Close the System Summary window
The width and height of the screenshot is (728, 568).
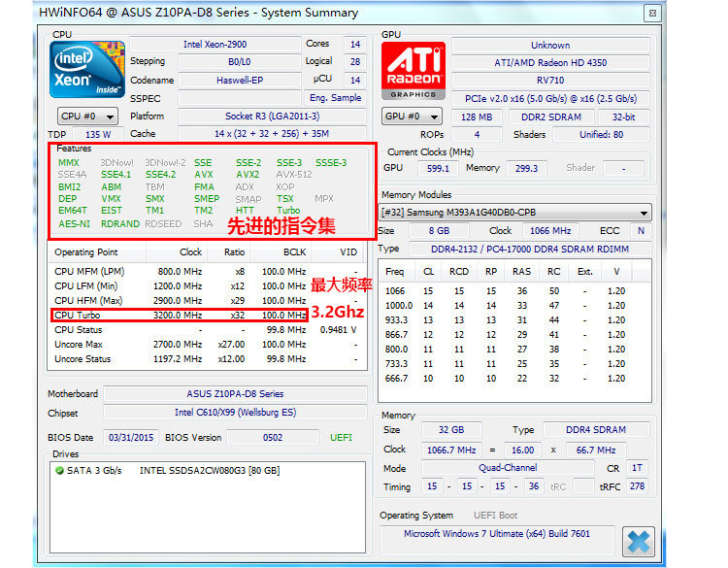(652, 13)
